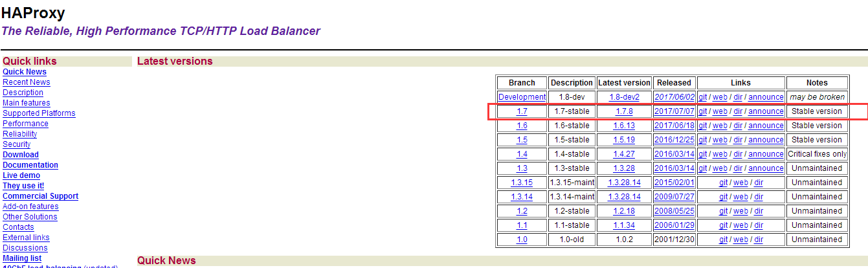Viewport: 868px width, 268px height.
Task: Open the 1.3 branch link
Action: 522,168
